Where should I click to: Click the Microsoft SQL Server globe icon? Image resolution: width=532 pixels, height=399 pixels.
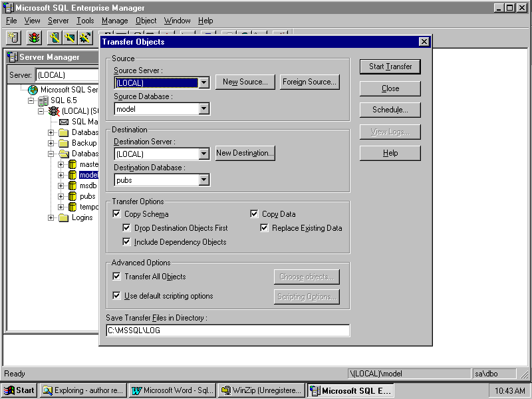pos(33,90)
